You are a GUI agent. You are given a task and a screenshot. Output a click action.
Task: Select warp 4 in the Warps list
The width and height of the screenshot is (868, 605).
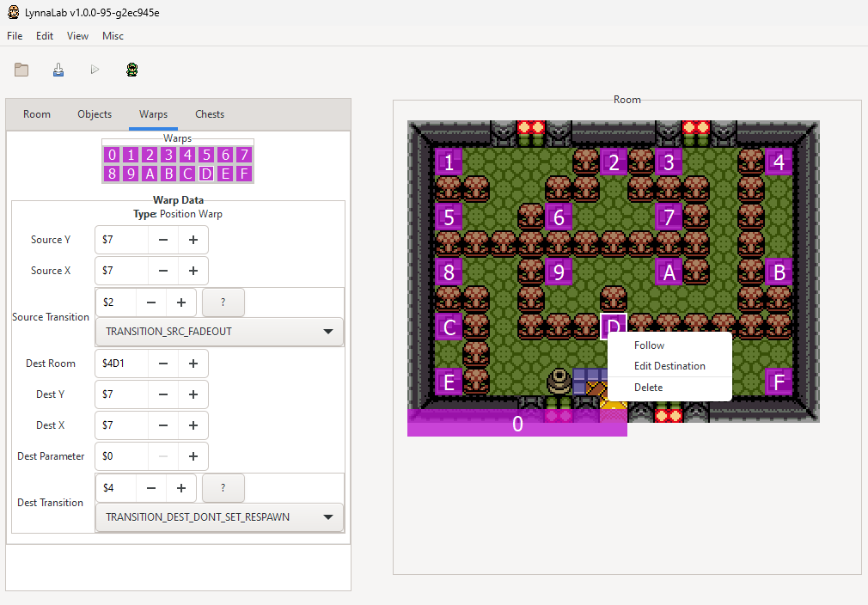187,155
